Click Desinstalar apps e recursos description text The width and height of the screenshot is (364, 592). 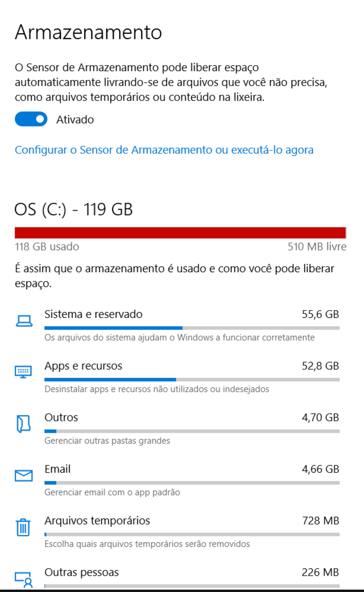point(157,389)
